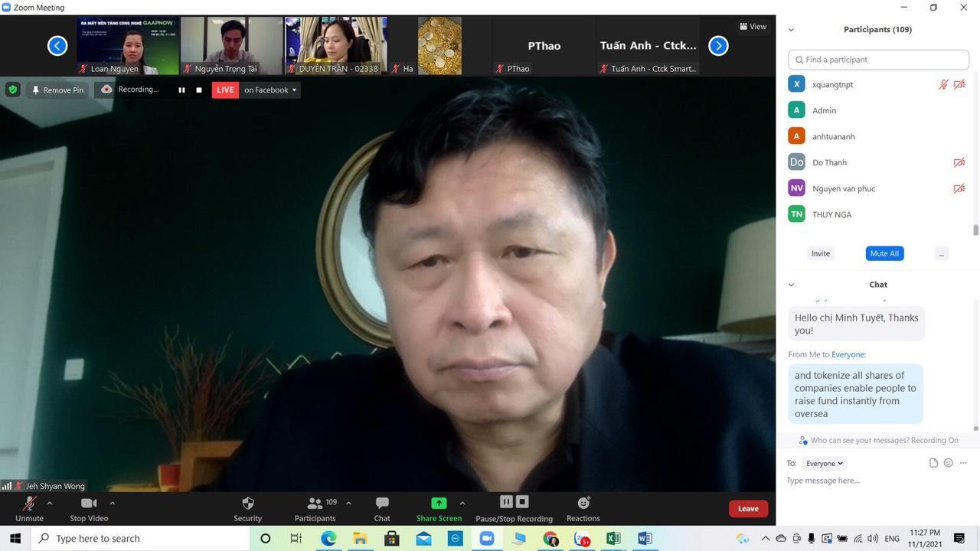Screen dimensions: 980x551
Task: Leave the meeting
Action: (748, 508)
